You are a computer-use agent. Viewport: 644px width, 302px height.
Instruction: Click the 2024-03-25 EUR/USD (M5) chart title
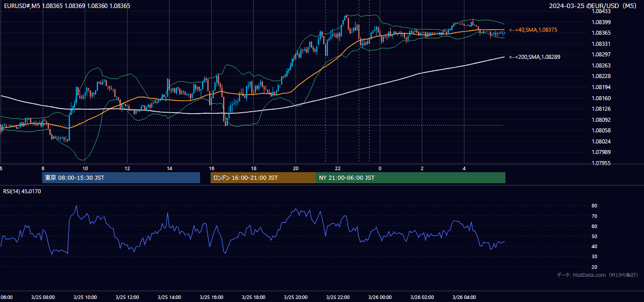[x=594, y=6]
